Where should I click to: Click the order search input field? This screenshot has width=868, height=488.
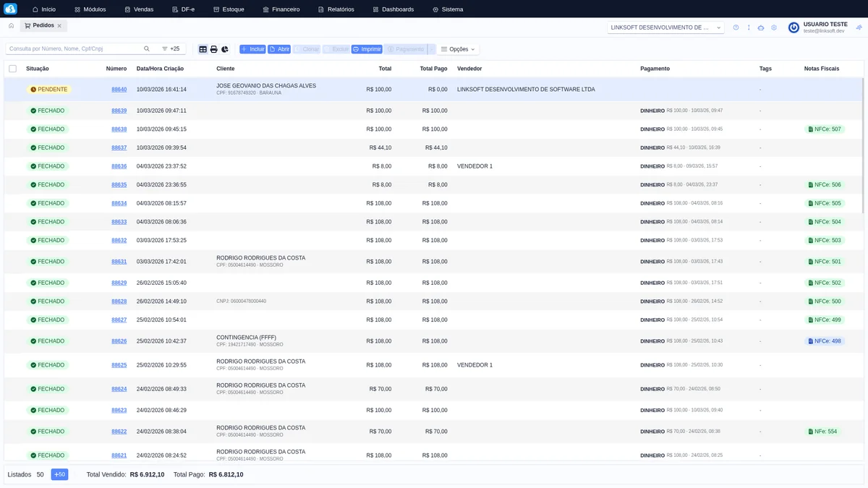coord(72,49)
